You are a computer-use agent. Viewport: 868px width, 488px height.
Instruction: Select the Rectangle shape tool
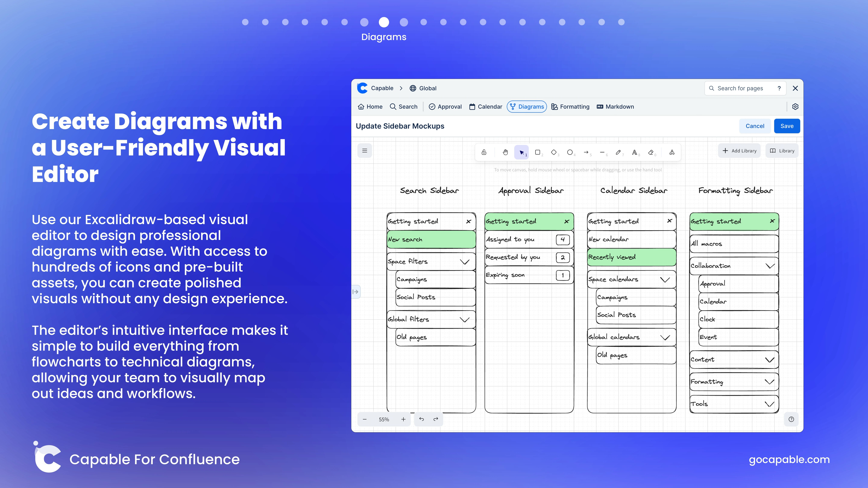point(538,152)
